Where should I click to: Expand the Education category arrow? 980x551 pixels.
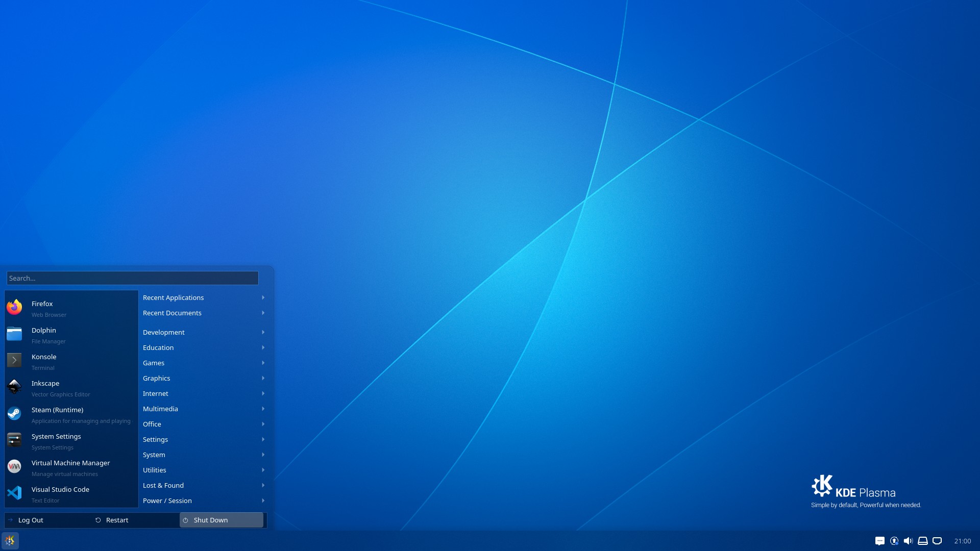coord(263,347)
